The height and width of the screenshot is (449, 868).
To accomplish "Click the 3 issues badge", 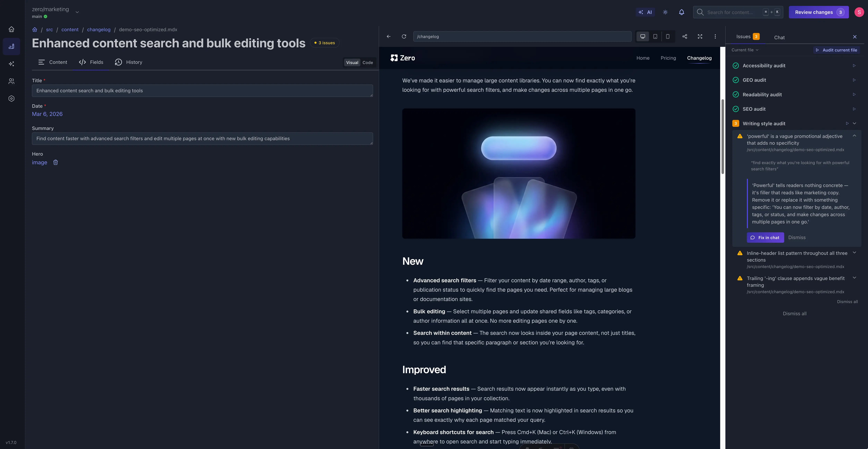I will [x=325, y=43].
